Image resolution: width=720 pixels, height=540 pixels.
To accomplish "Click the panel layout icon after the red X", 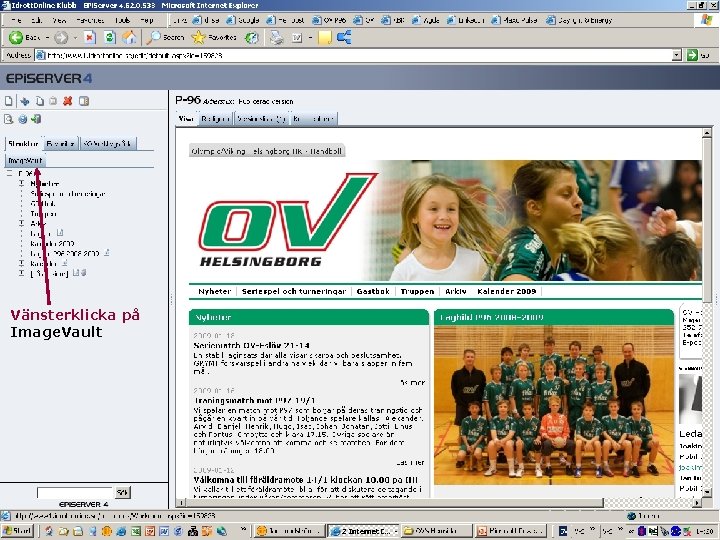I will pos(84,101).
